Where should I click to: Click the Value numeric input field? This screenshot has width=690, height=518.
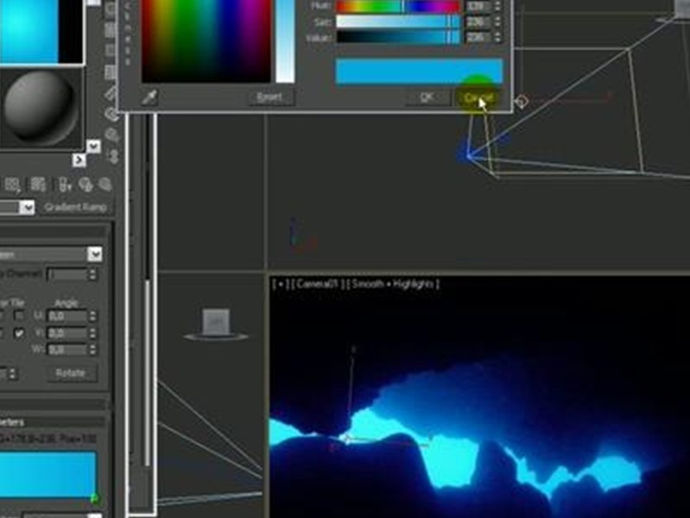point(478,37)
